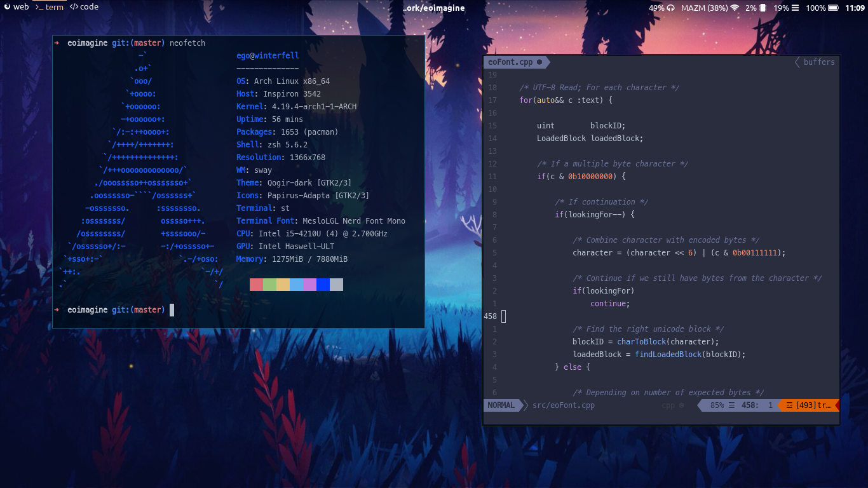Switch to the code workspace

(84, 7)
